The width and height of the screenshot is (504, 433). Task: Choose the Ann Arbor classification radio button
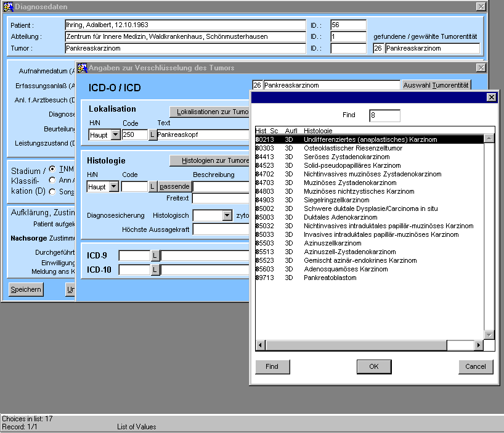click(x=52, y=180)
